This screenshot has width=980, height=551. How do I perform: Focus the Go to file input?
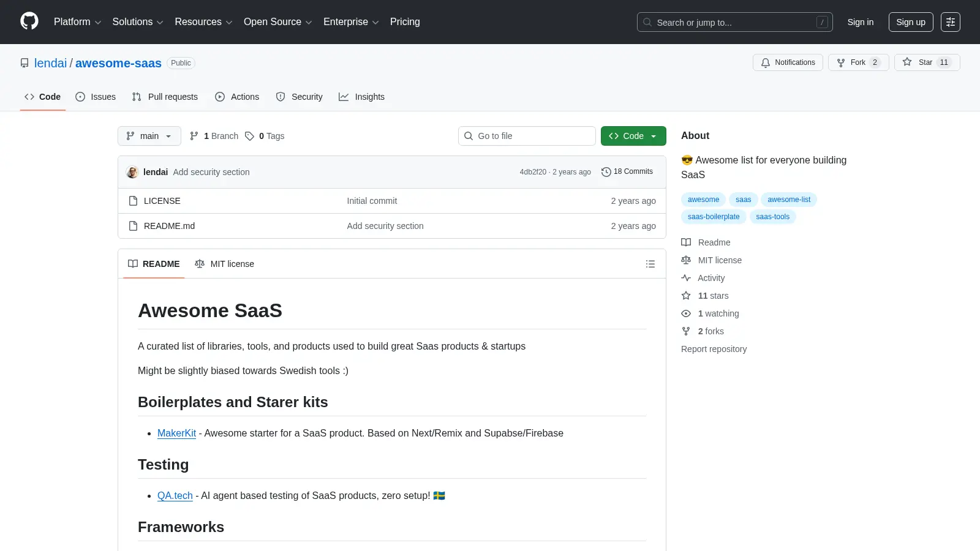point(527,136)
